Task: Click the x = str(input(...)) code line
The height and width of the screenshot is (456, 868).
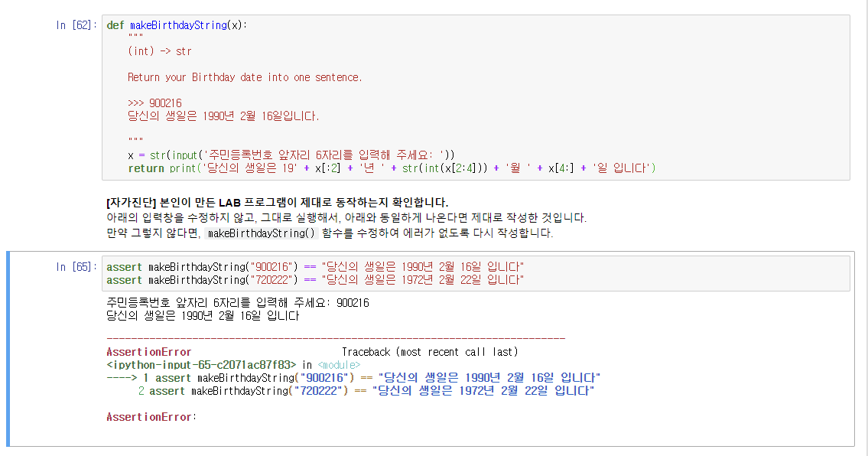Action: pyautogui.click(x=291, y=155)
